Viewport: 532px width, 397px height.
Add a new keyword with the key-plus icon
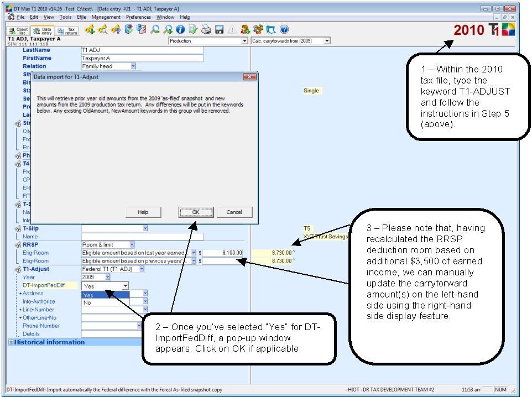click(x=88, y=29)
